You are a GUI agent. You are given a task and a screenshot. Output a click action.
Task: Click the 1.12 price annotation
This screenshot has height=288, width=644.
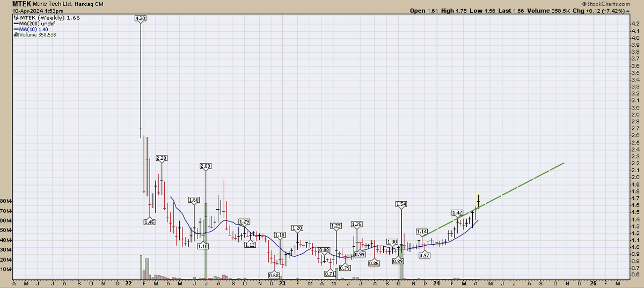250,245
